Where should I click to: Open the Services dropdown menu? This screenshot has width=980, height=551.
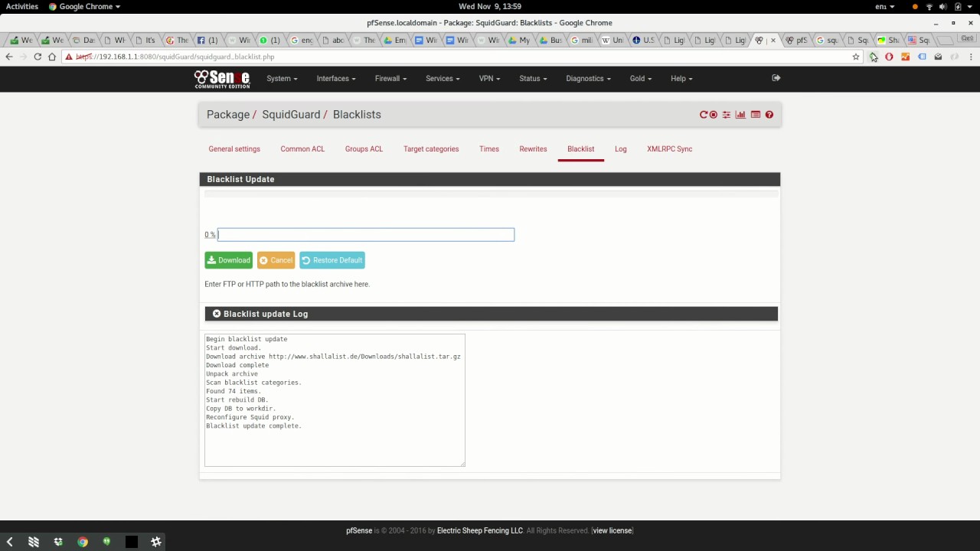tap(443, 78)
